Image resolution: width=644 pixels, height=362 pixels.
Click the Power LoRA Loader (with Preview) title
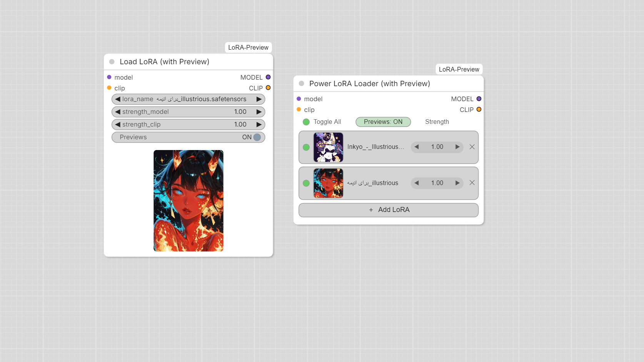point(370,83)
